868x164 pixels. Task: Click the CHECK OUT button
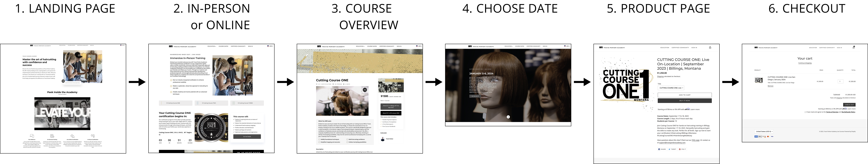(849, 105)
